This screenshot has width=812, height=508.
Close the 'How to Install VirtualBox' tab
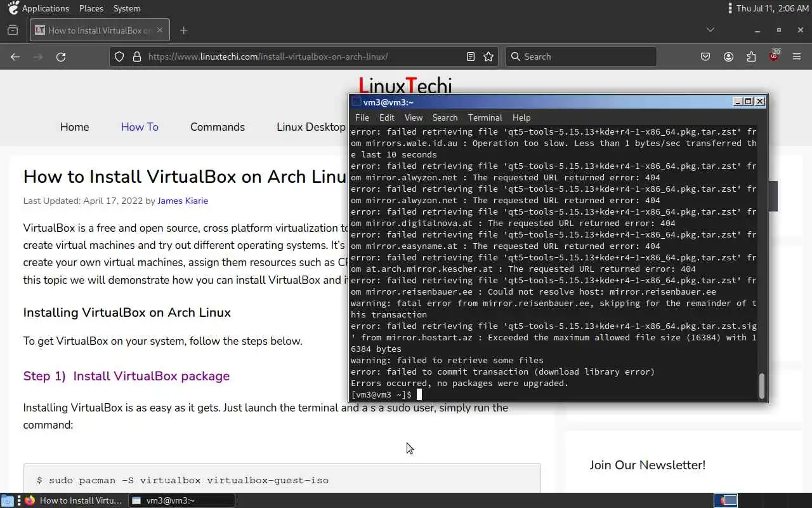[x=160, y=30]
